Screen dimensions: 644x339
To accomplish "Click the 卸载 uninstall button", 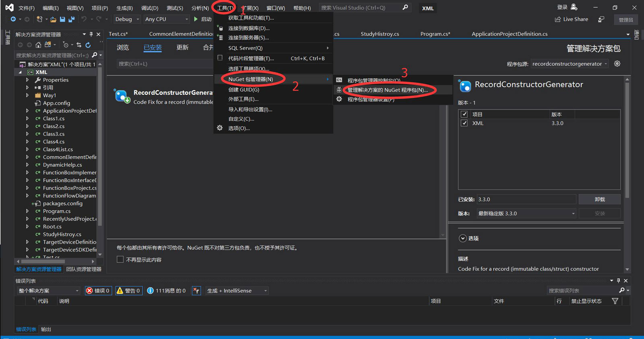I will [599, 199].
